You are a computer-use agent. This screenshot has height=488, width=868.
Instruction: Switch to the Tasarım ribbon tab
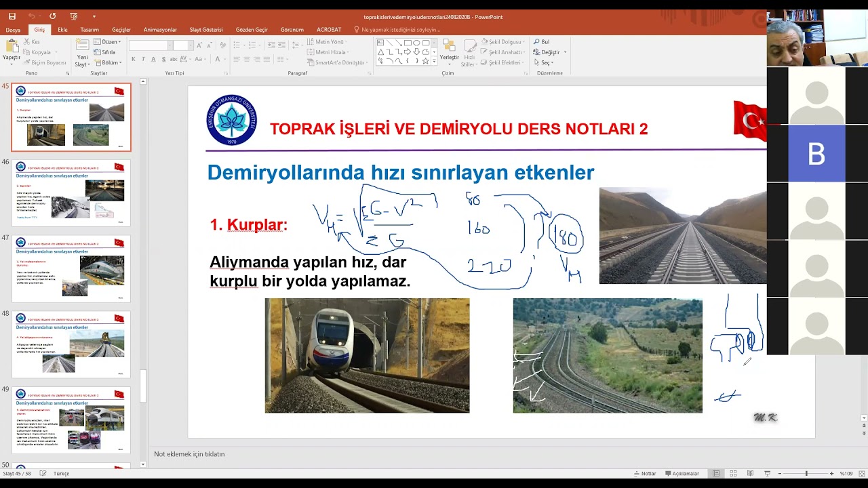point(90,30)
